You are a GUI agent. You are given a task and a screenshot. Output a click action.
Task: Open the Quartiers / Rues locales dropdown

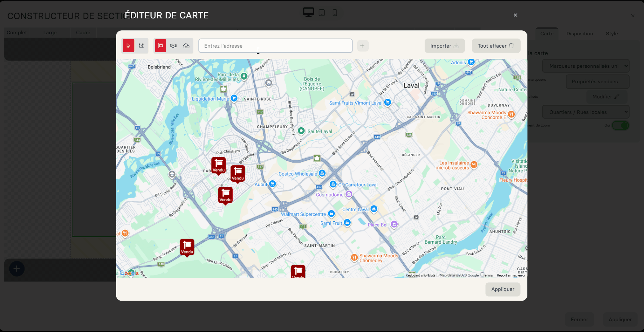point(586,112)
